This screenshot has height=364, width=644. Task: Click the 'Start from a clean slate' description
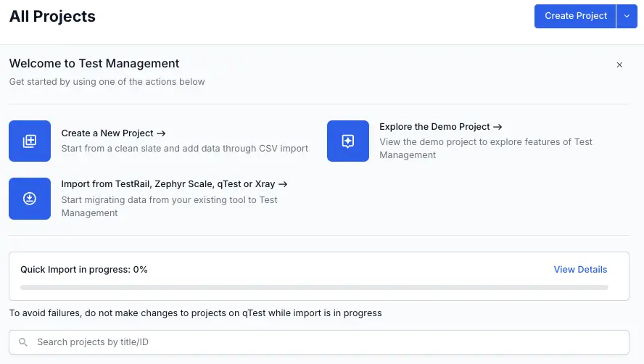185,149
